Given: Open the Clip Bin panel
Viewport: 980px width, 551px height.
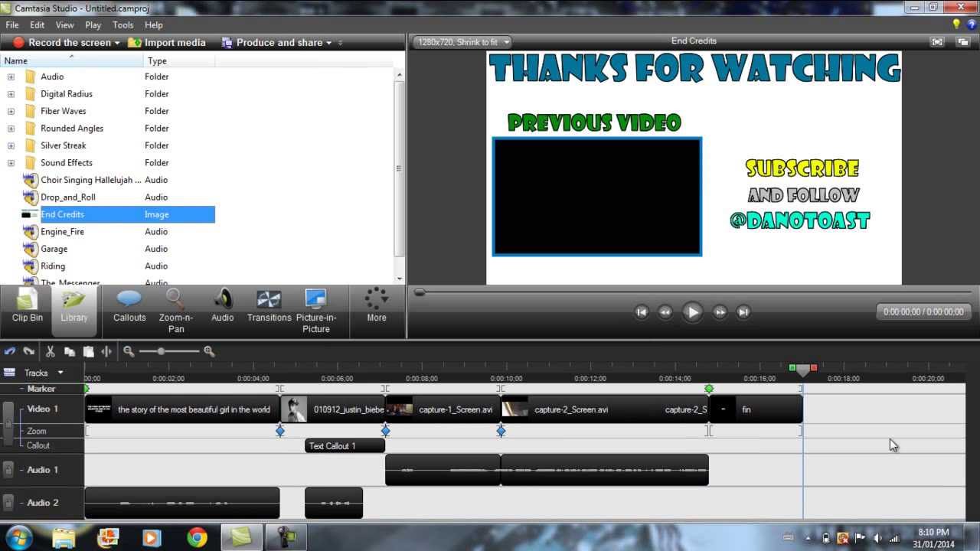Looking at the screenshot, I should 27,306.
